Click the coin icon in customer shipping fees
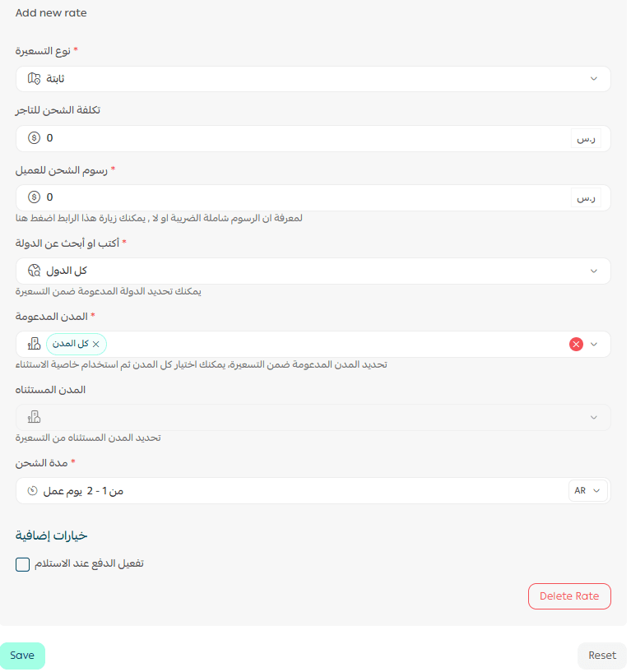 [x=34, y=197]
